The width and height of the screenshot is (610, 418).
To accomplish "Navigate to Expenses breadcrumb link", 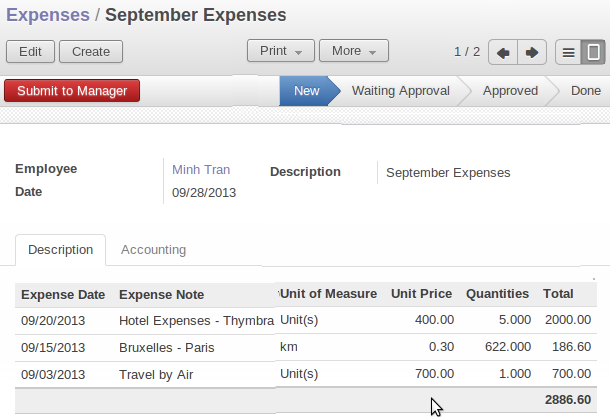I will tap(47, 15).
